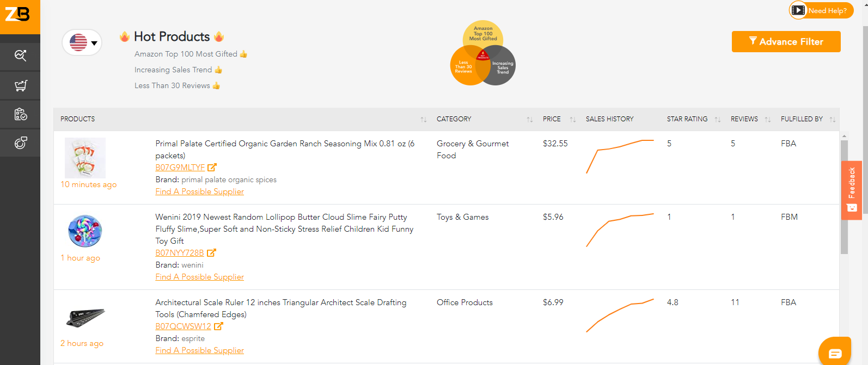Expand the US flag marketplace dropdown
Image resolution: width=868 pixels, height=365 pixels.
[83, 42]
